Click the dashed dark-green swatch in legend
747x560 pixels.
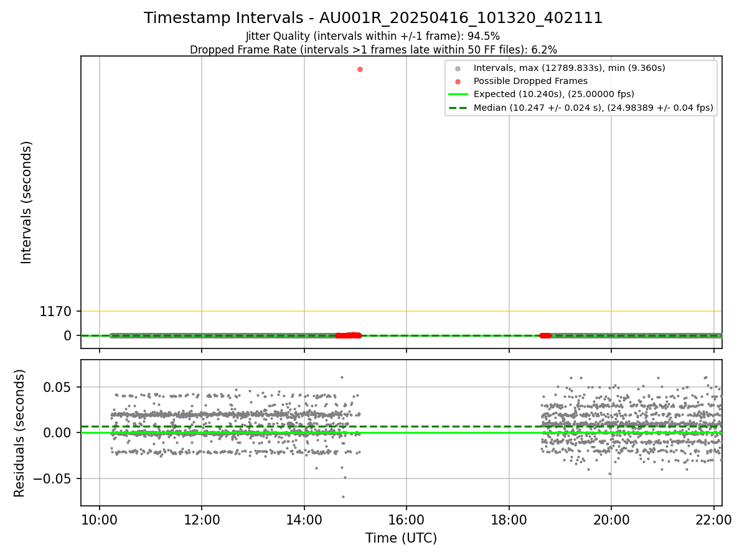pyautogui.click(x=458, y=108)
